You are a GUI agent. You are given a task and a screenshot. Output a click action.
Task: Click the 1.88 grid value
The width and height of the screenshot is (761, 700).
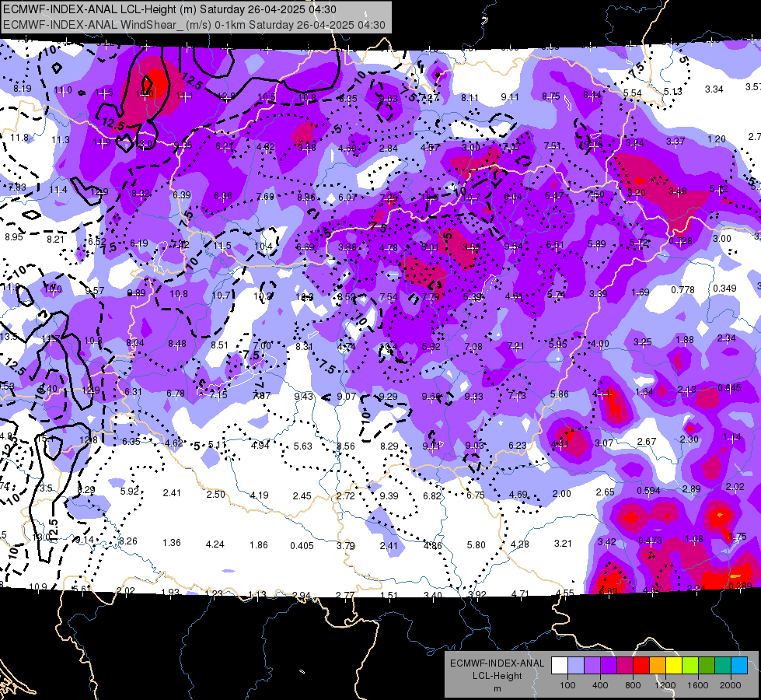tap(685, 340)
